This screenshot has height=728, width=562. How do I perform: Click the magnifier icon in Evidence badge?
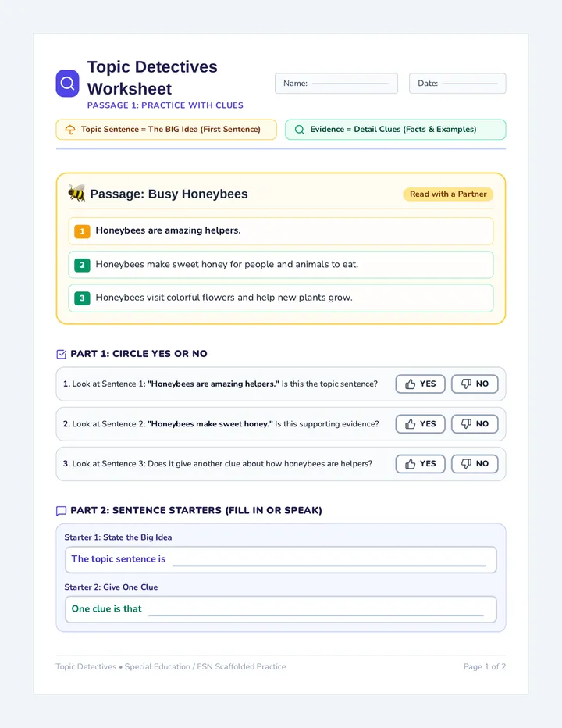(300, 130)
